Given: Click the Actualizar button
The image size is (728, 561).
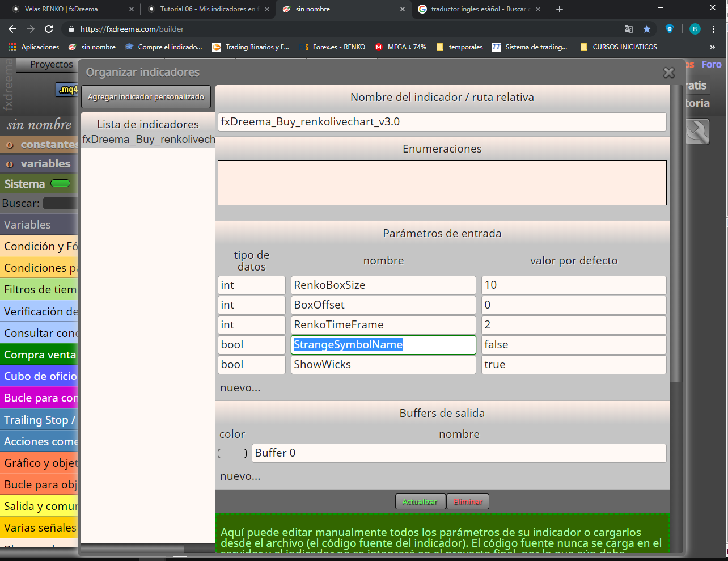Looking at the screenshot, I should [420, 502].
